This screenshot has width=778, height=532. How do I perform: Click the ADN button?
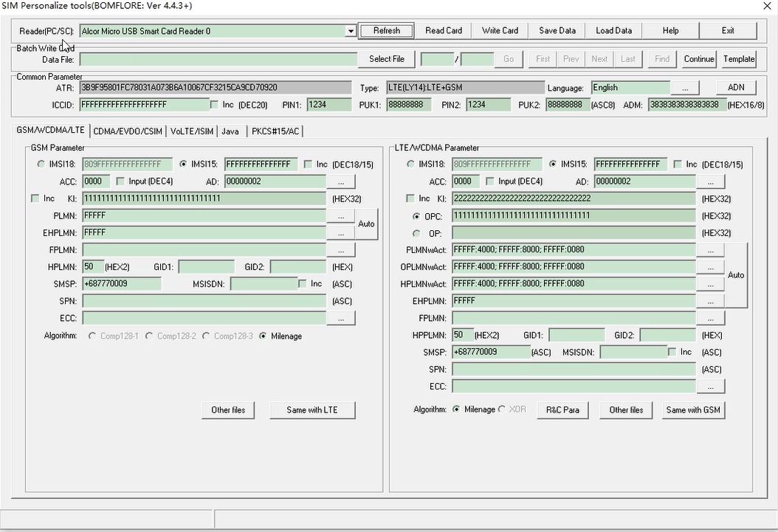736,88
